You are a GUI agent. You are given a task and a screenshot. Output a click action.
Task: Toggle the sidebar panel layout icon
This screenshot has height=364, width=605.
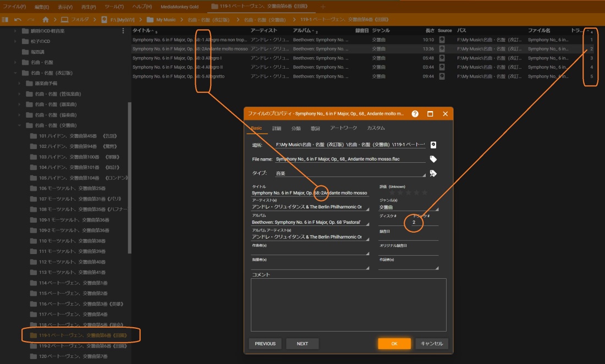point(5,19)
